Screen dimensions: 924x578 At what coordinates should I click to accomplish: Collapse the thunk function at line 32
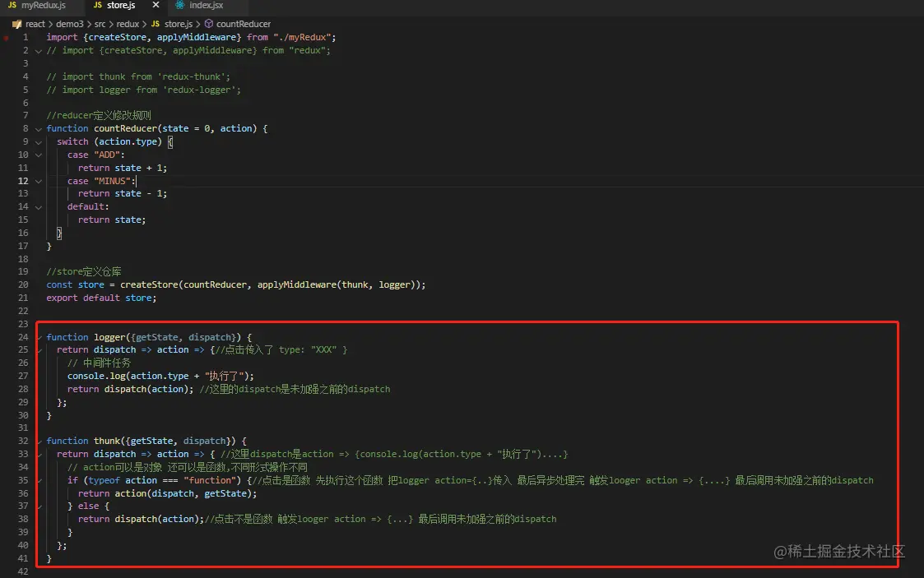(39, 441)
